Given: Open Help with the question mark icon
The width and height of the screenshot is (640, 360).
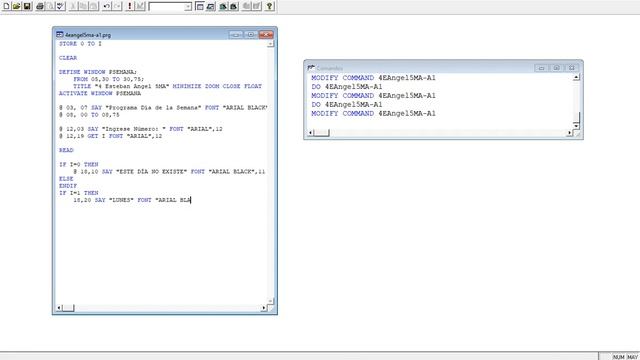Looking at the screenshot, I should point(269,6).
